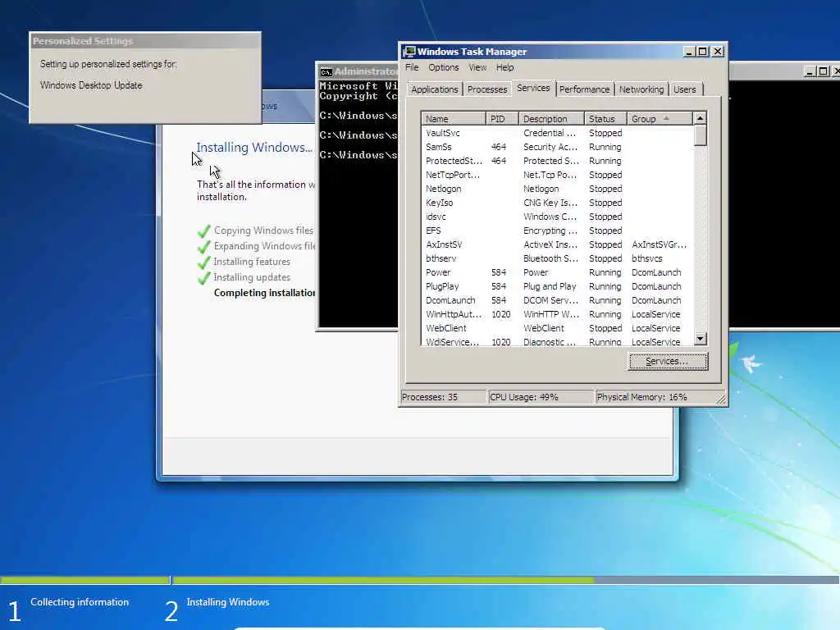Image resolution: width=840 pixels, height=630 pixels.
Task: Select the NetTcpPort... service row
Action: [x=557, y=175]
